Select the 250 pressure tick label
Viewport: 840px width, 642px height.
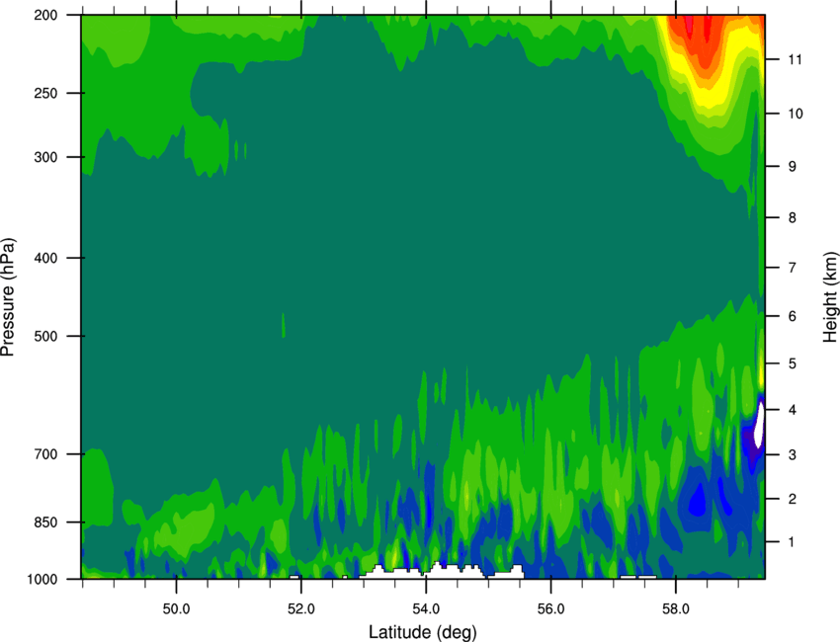point(45,93)
